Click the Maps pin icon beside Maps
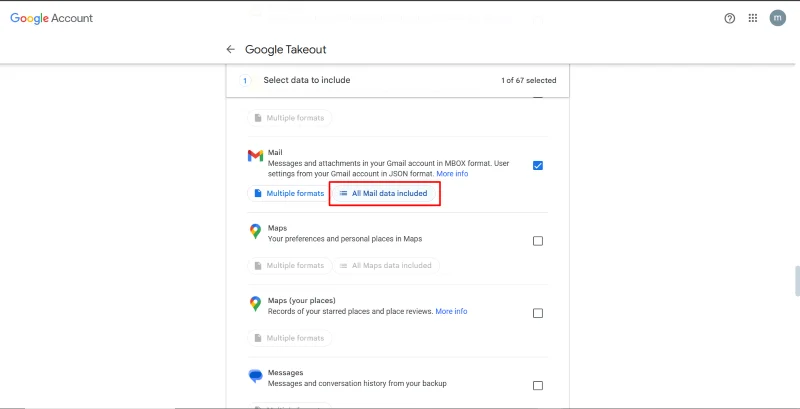The width and height of the screenshot is (800, 409). (x=255, y=232)
